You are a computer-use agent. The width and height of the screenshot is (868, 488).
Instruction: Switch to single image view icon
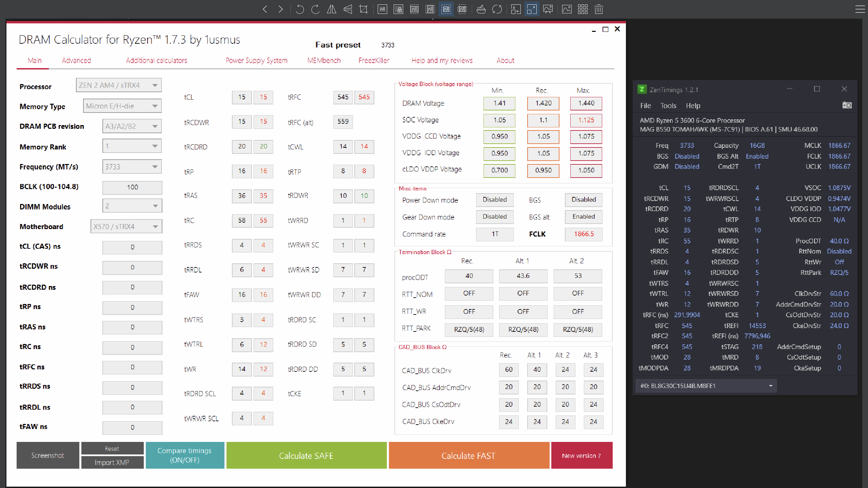click(x=567, y=9)
